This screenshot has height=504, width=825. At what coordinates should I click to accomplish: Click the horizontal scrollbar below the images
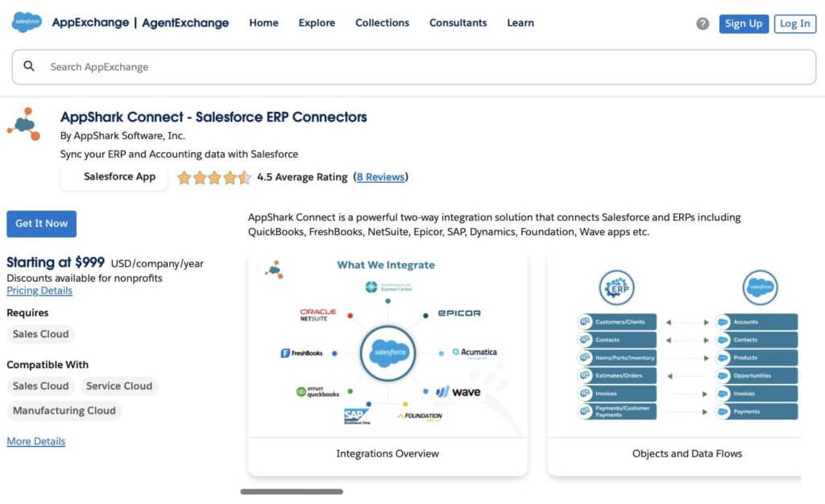pyautogui.click(x=292, y=490)
